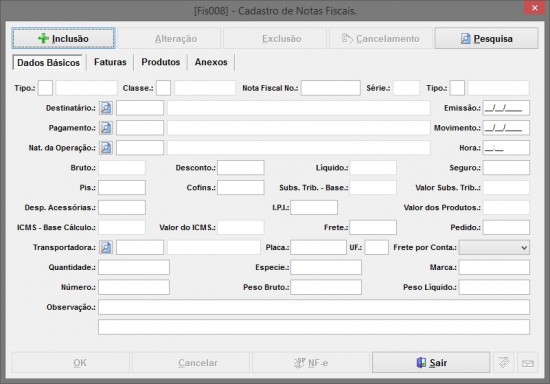Click the Subs. Trib. - Base field
Screen dimensions: 550x384
click(x=373, y=188)
